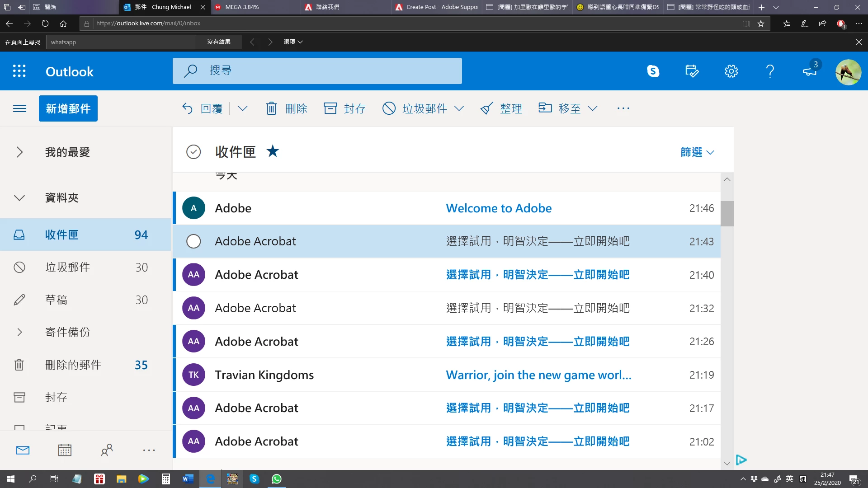
Task: Expand the 垃圾郵件 dropdown arrow
Action: pyautogui.click(x=459, y=108)
